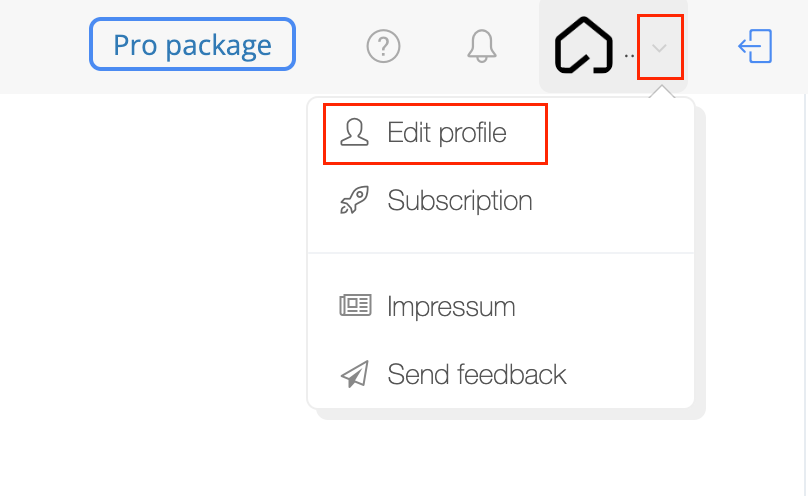Select Edit profile from the menu

(435, 134)
